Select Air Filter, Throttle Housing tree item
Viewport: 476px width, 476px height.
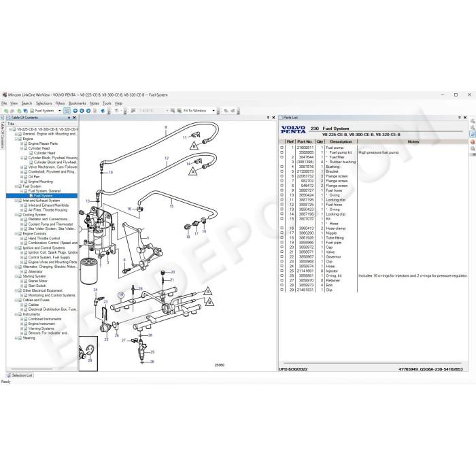[x=48, y=210]
